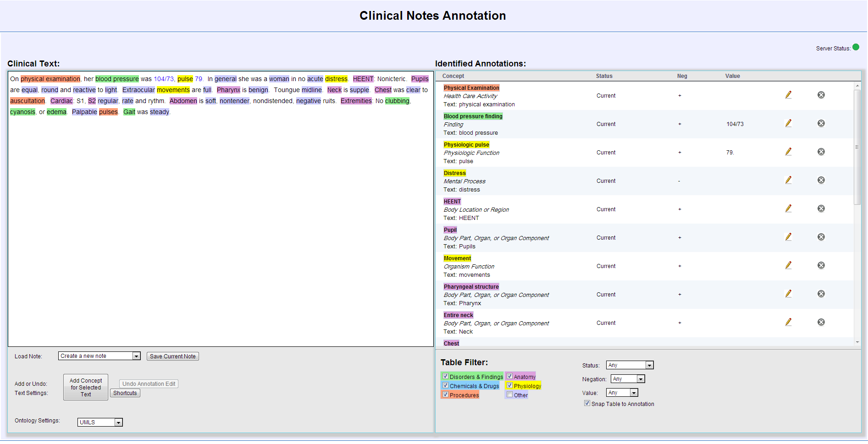The width and height of the screenshot is (868, 444).
Task: Delete the Pupil annotation row
Action: click(821, 237)
